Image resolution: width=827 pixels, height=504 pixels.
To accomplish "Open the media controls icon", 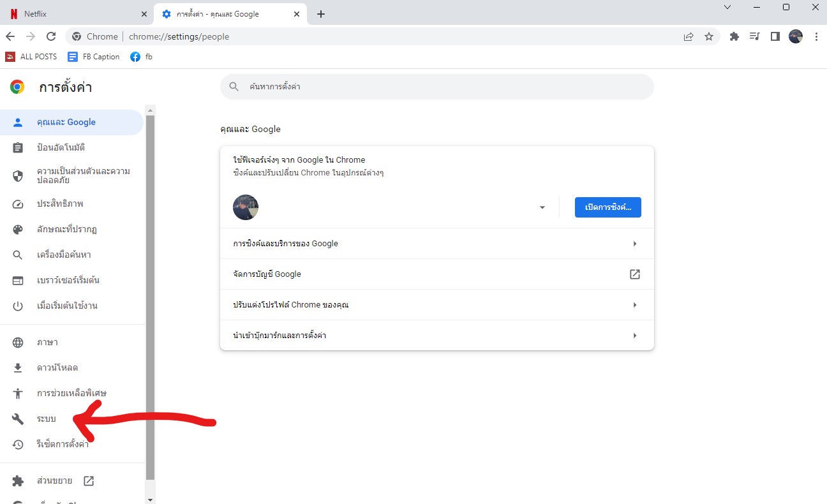I will pos(755,37).
